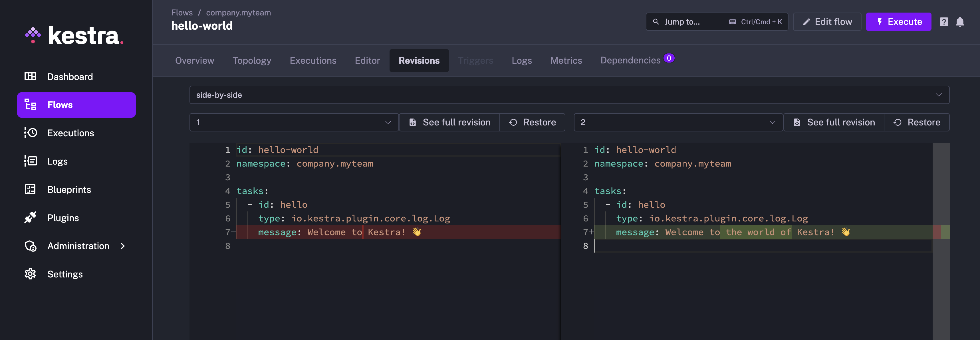This screenshot has height=340, width=980.
Task: Open the side-by-side view mode dropdown
Action: coord(569,95)
